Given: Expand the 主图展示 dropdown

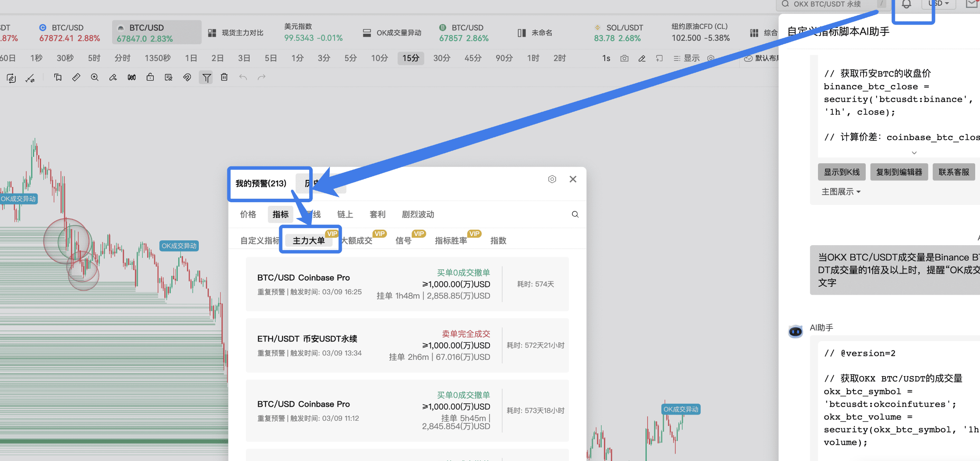Looking at the screenshot, I should [841, 192].
